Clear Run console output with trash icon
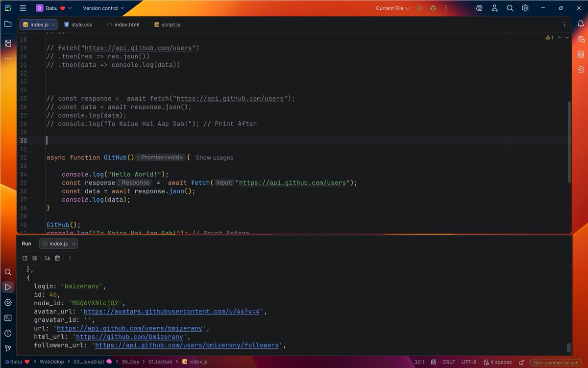Viewport: 588px width, 368px height. point(57,258)
